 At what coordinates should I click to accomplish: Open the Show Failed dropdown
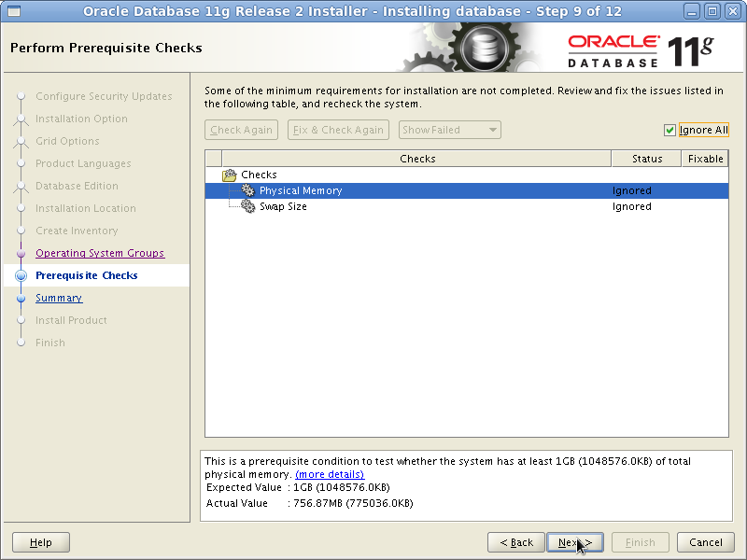pyautogui.click(x=450, y=130)
